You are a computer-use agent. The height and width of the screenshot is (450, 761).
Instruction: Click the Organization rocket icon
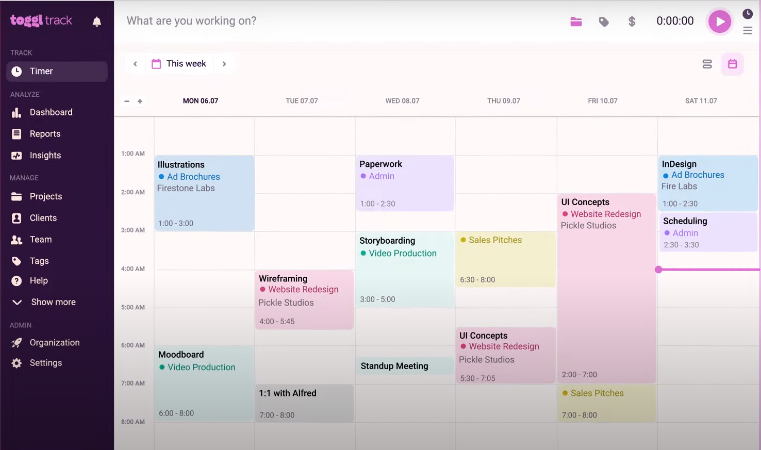17,342
